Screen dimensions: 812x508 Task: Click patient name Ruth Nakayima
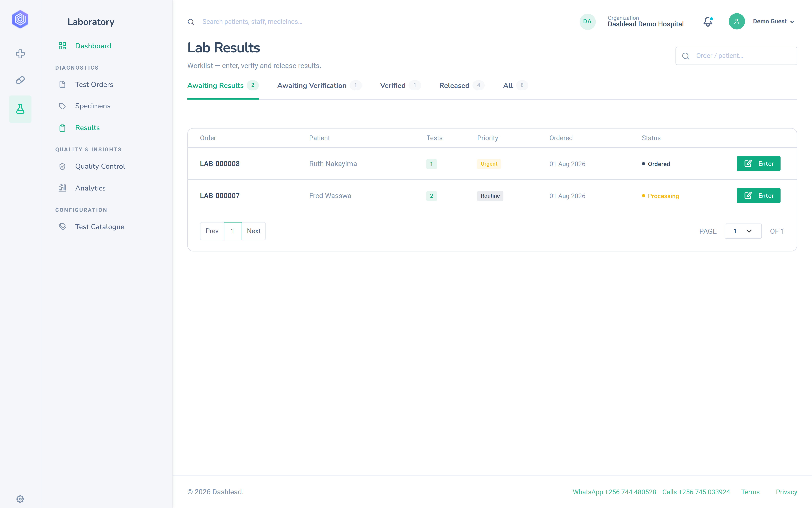click(333, 164)
